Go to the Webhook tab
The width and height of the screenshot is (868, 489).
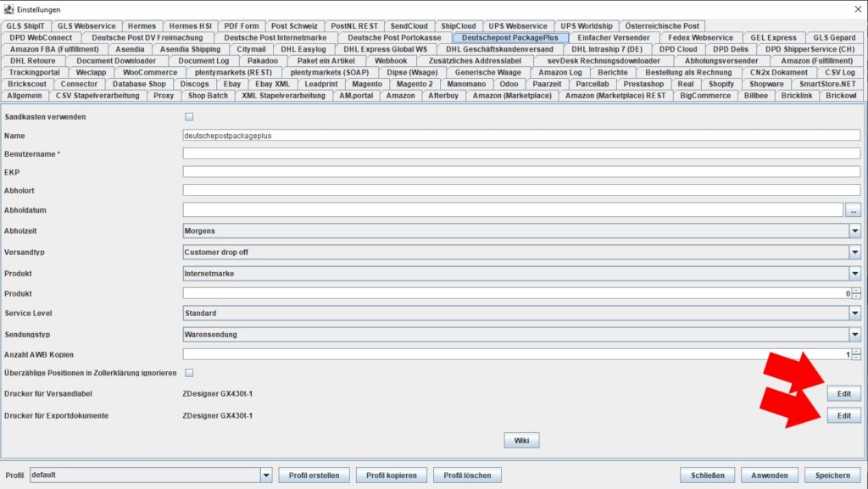(391, 61)
